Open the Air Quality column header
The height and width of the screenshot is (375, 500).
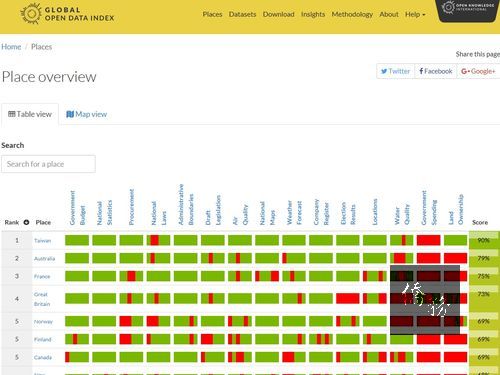pos(240,215)
